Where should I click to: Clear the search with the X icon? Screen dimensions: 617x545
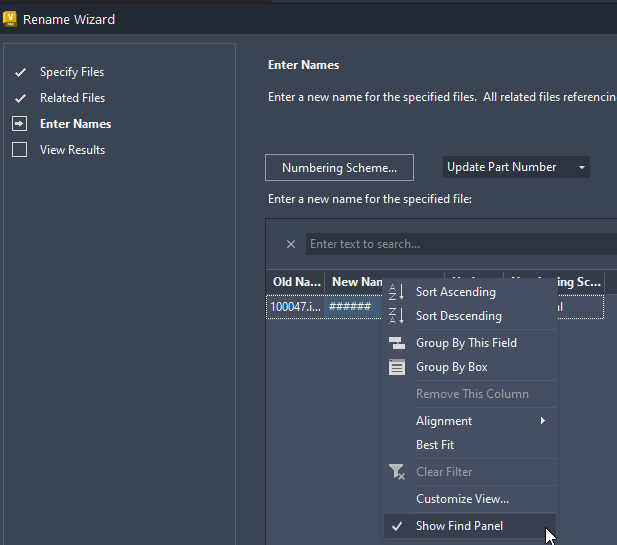[291, 244]
